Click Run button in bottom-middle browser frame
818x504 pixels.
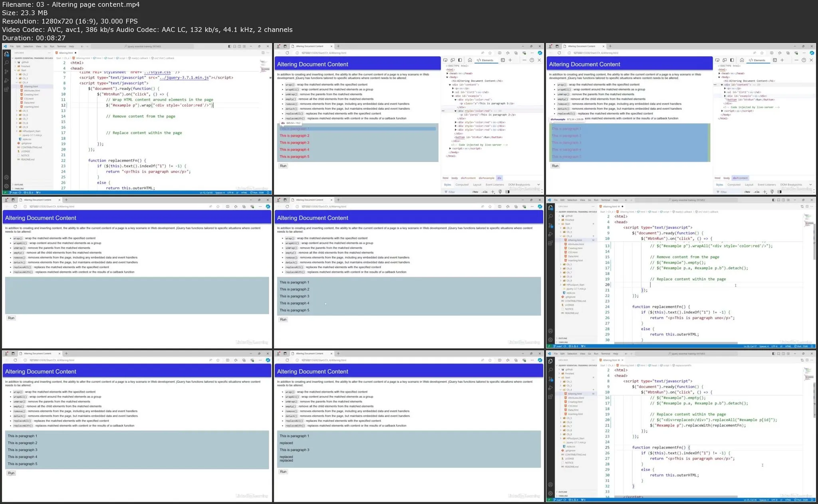coord(283,472)
